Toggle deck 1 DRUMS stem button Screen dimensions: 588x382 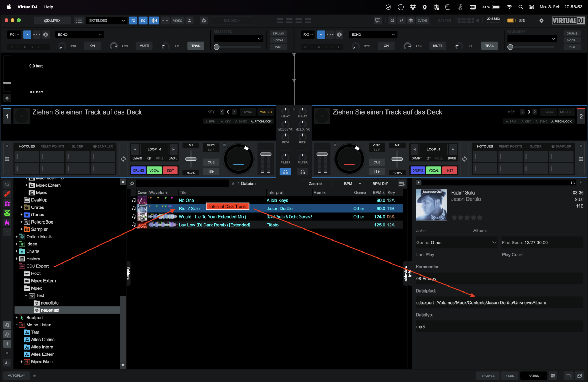click(x=138, y=170)
